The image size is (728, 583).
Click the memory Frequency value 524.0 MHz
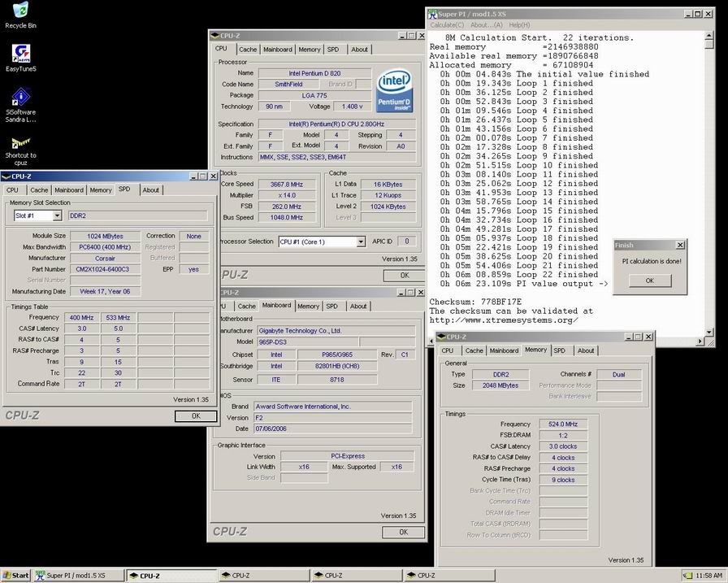coord(563,424)
